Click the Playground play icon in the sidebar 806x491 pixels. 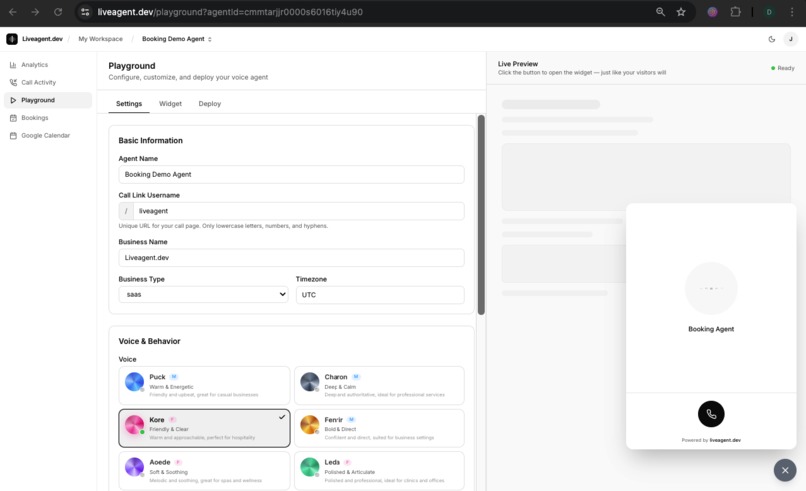13,100
